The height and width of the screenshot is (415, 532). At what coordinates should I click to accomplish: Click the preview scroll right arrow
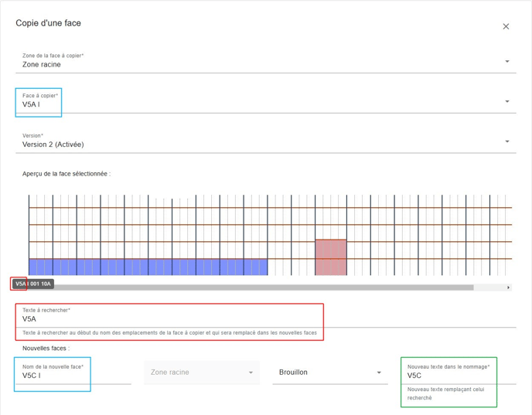point(508,287)
